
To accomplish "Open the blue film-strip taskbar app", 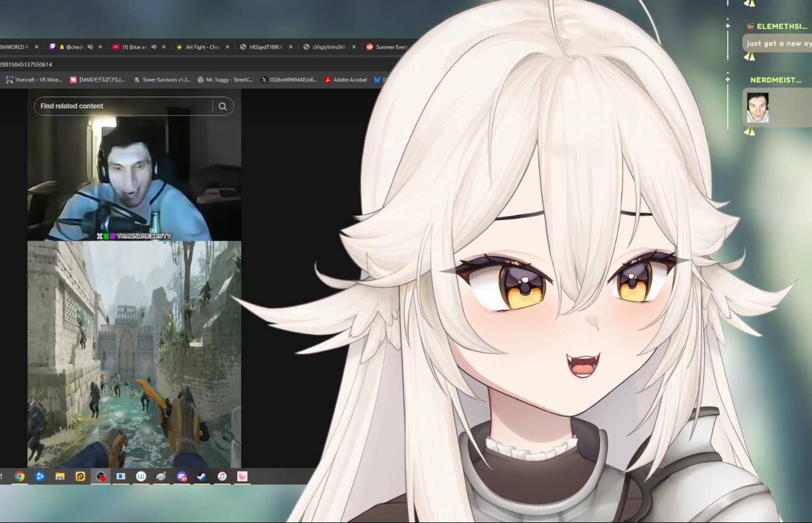I will 120,476.
